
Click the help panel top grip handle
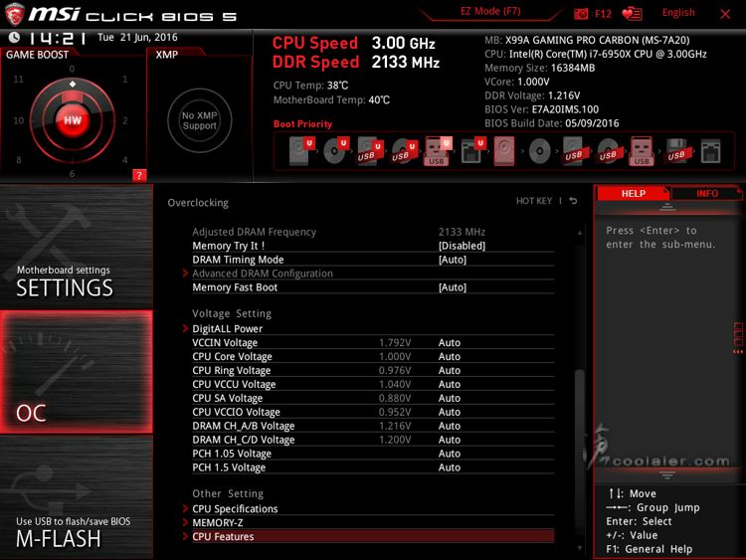(x=667, y=208)
